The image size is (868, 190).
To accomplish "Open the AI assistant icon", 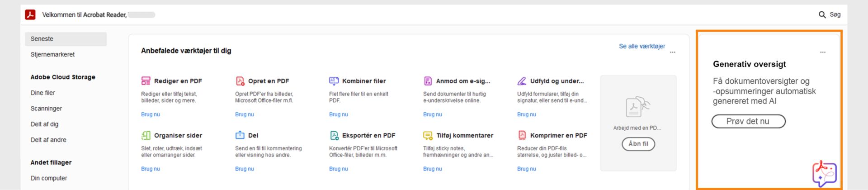I will pos(824,173).
